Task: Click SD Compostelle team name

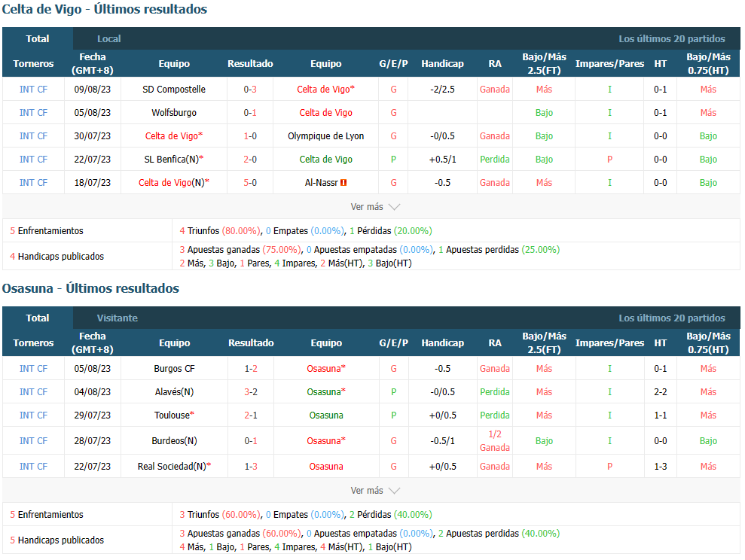Action: click(174, 90)
